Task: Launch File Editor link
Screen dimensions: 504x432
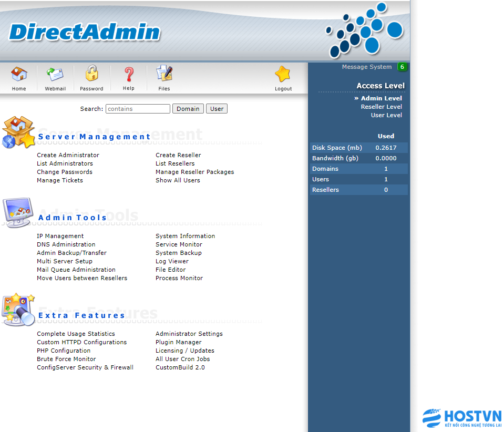Action: 171,270
